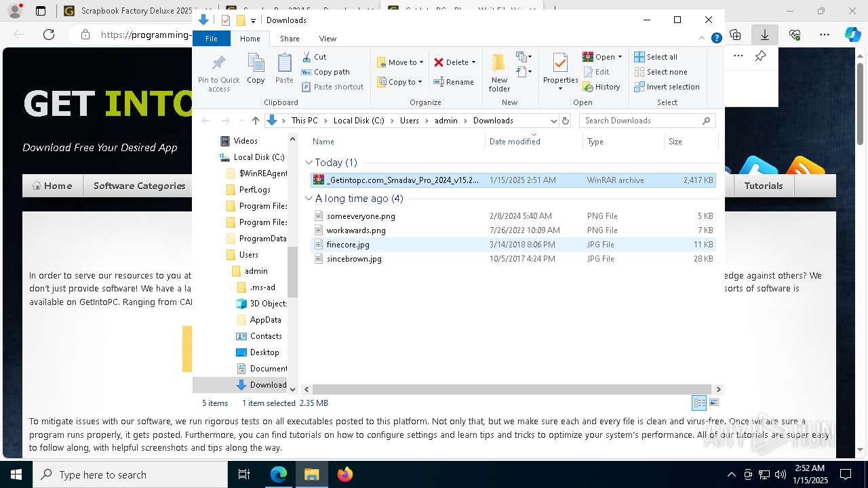Click the New folder icon

[499, 72]
